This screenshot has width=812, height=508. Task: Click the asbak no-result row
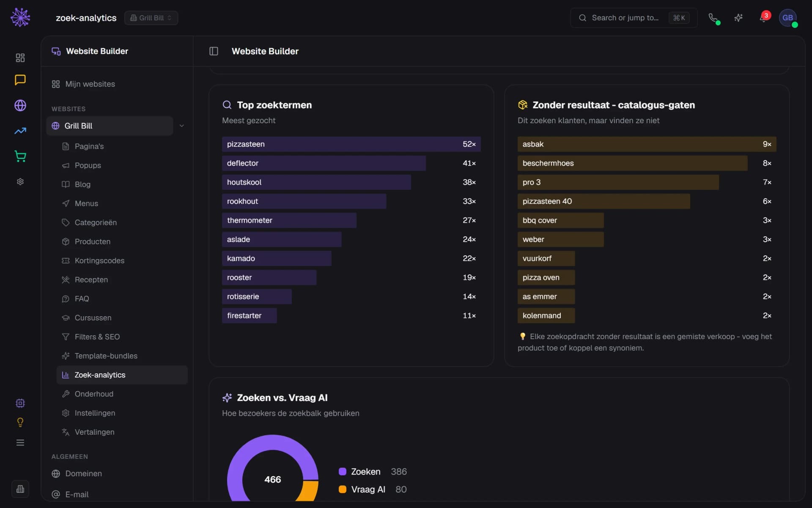pos(647,144)
